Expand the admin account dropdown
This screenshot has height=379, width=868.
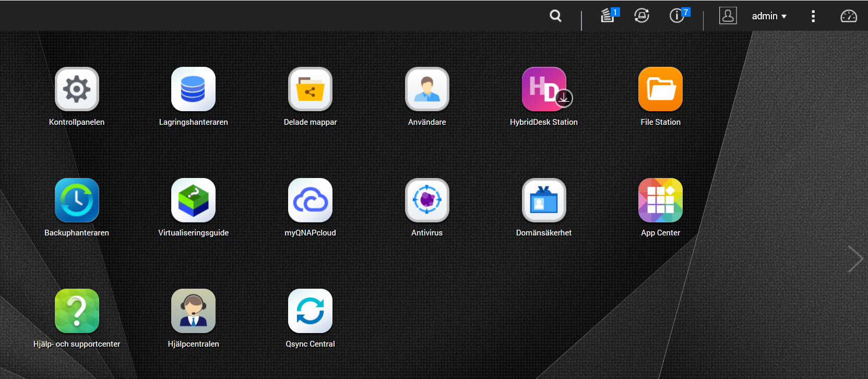pos(769,16)
